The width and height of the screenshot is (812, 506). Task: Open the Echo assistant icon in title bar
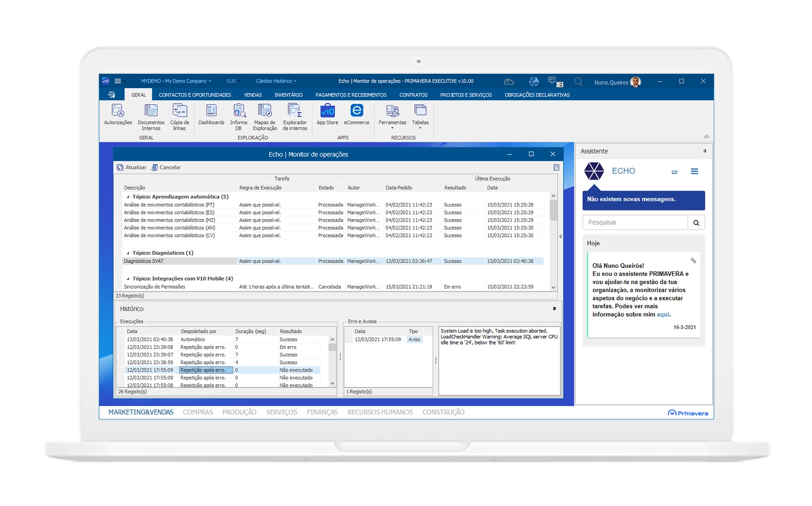pyautogui.click(x=533, y=82)
